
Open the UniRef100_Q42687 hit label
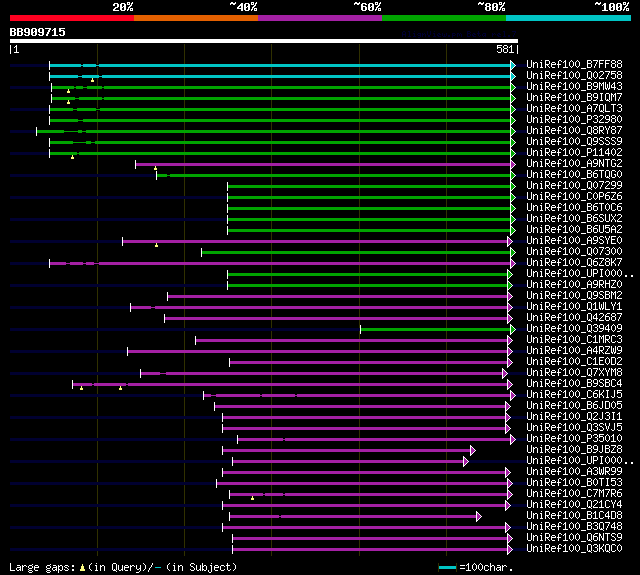[x=574, y=318]
